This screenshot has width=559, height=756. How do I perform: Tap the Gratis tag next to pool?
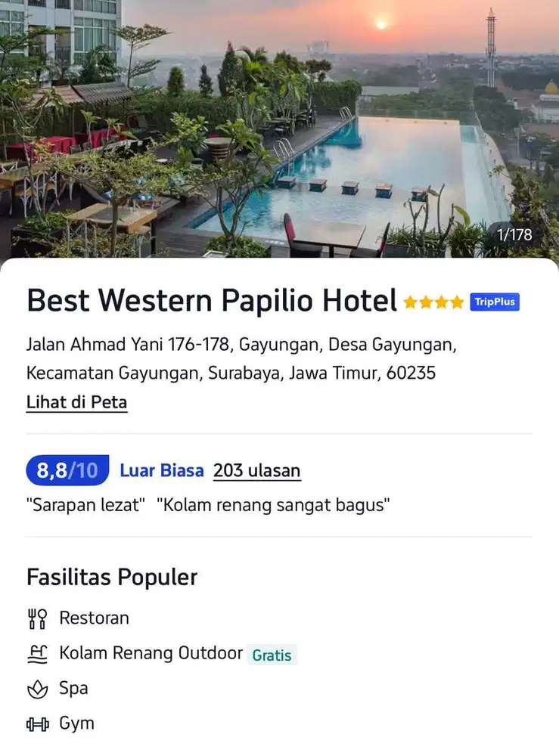point(272,655)
